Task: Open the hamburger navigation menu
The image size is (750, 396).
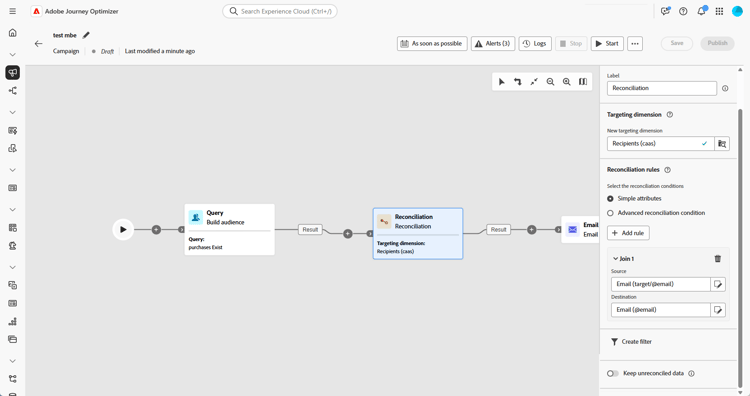Action: pyautogui.click(x=12, y=11)
